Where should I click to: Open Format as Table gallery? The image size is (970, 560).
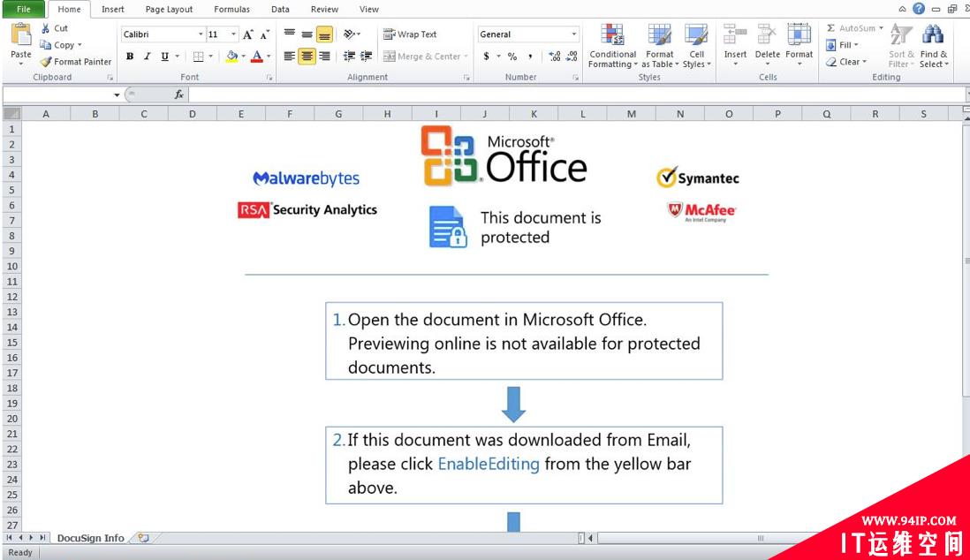(x=659, y=46)
